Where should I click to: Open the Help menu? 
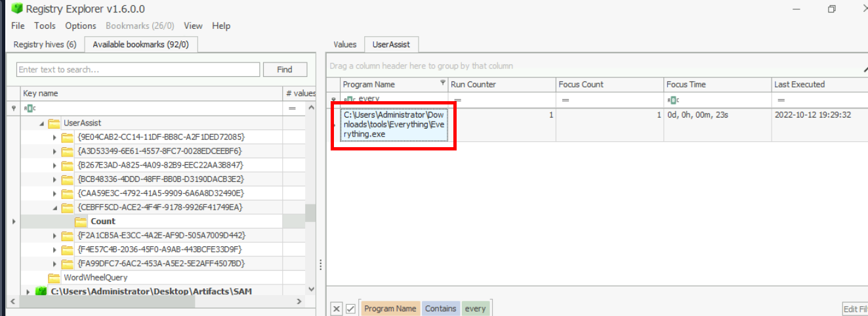tap(221, 26)
